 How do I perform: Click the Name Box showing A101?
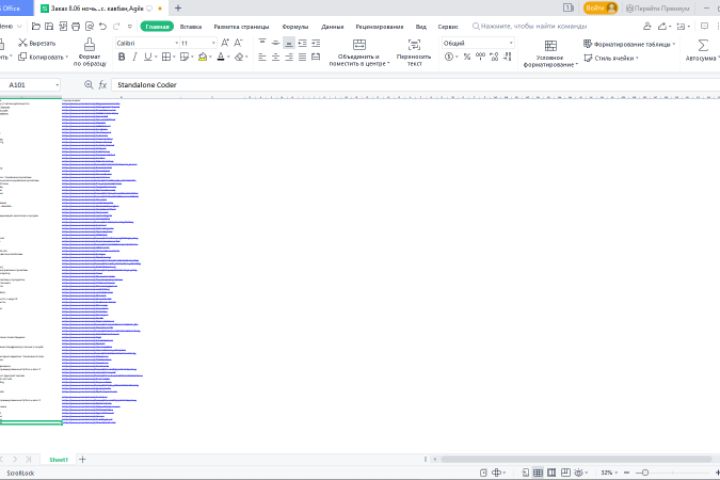[x=28, y=85]
